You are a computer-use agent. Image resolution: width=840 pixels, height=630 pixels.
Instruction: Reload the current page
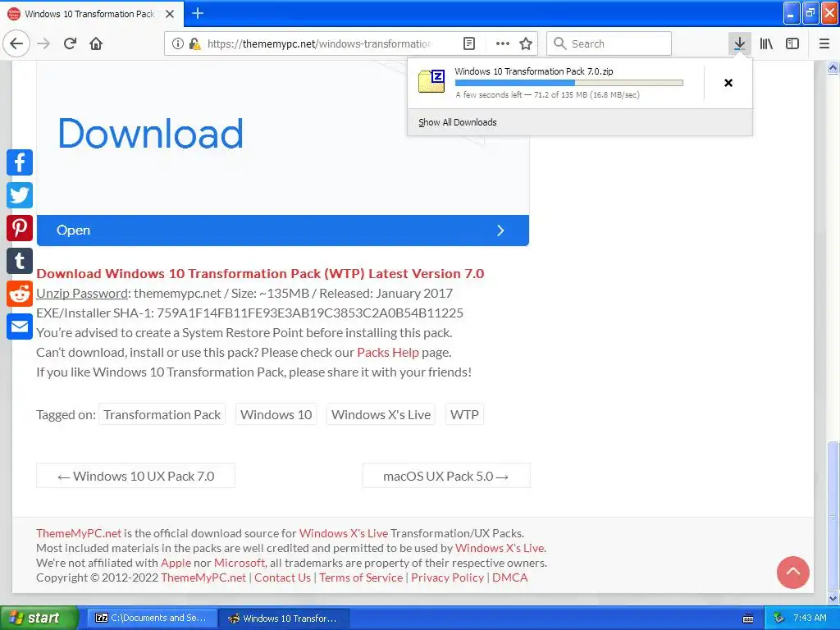(x=71, y=43)
